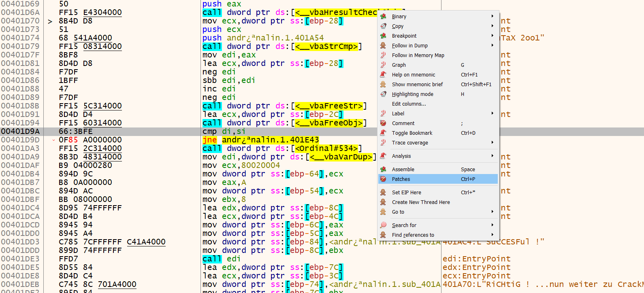Click the Set EIP Here icon
The image size is (644, 293).
[x=383, y=193]
